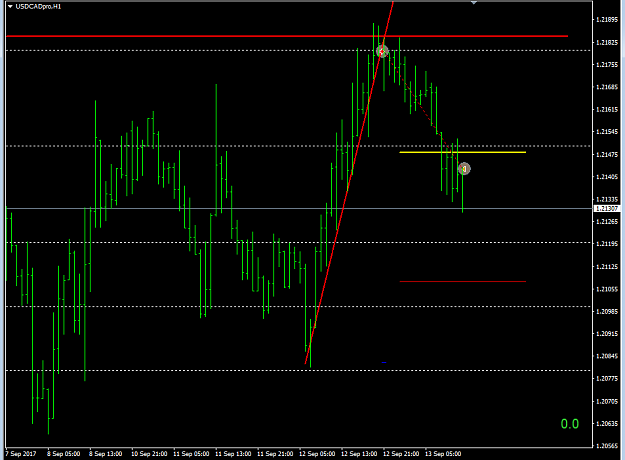Click the USDCADpro,H1 chart title text

point(38,6)
